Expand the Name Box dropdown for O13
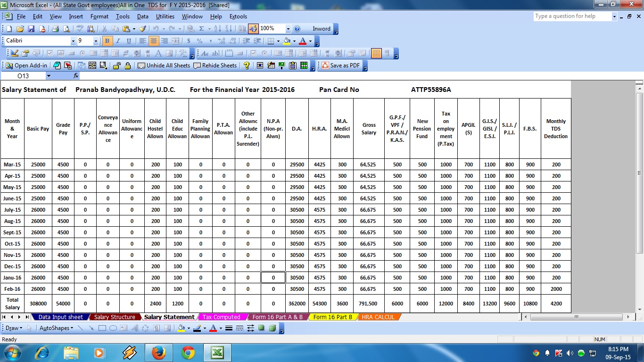Screen dimensions: 644x362 [49, 76]
